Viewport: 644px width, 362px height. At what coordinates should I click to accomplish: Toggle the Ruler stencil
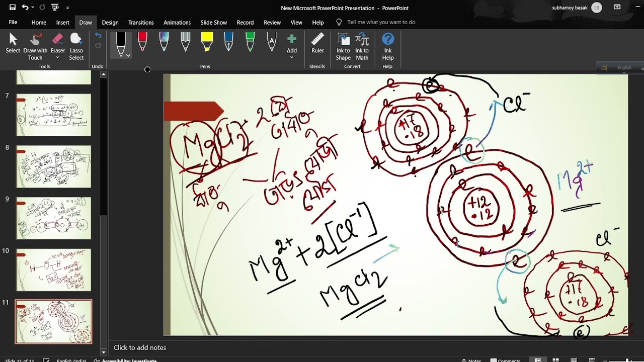(317, 44)
